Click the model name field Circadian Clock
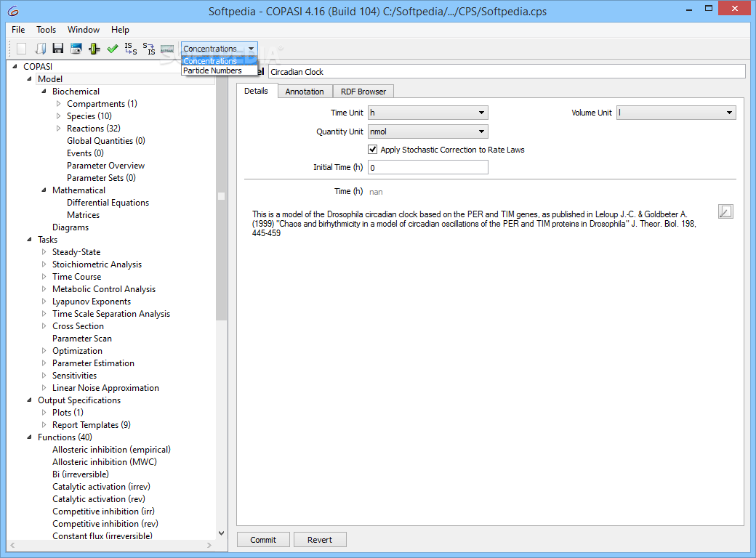This screenshot has height=558, width=756. (x=507, y=72)
